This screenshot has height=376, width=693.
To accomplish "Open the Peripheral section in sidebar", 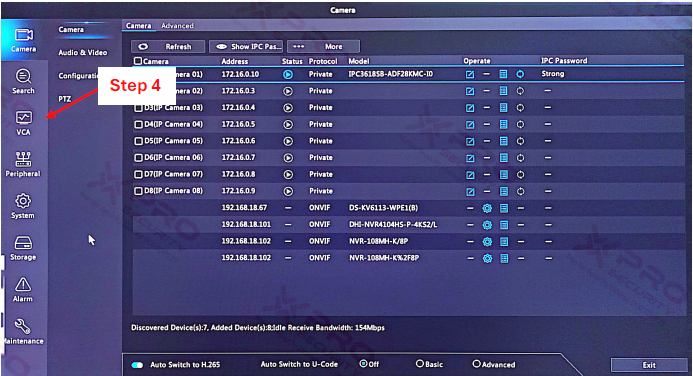I will pos(23,164).
